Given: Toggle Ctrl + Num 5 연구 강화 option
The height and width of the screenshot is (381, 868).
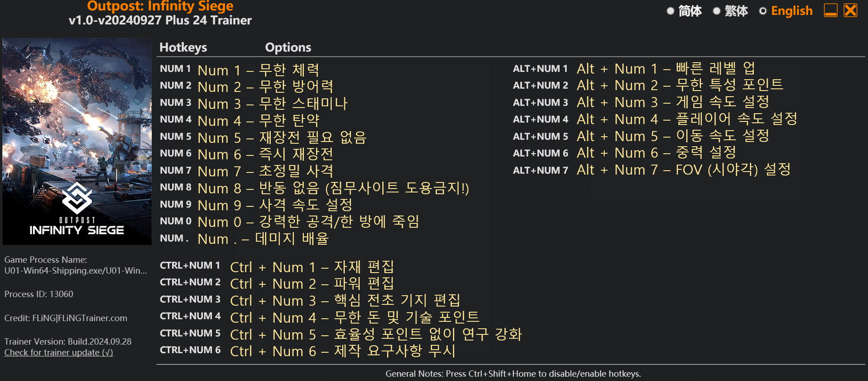Looking at the screenshot, I should 376,334.
